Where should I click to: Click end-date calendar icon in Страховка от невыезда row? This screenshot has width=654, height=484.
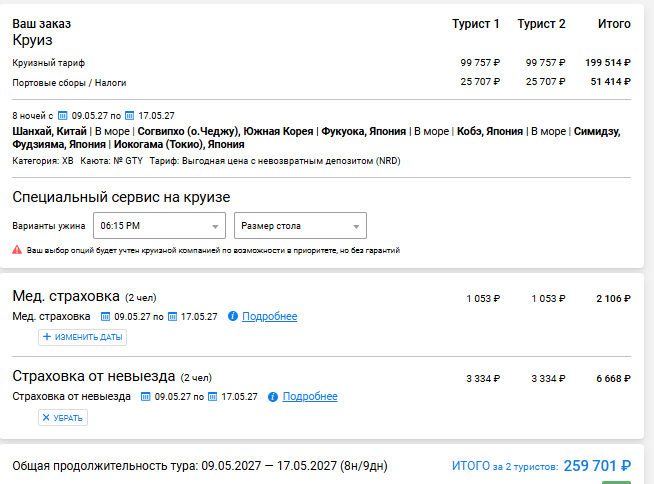coord(212,397)
